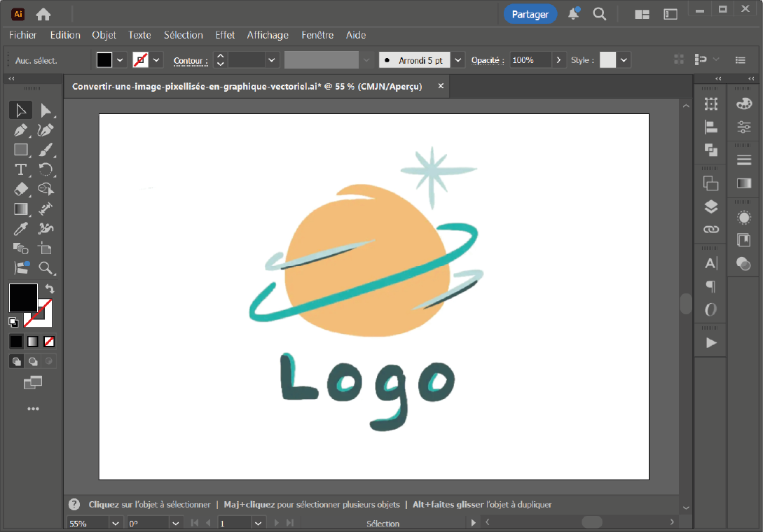Click the notifications bell icon
This screenshot has height=532, width=763.
pyautogui.click(x=574, y=14)
